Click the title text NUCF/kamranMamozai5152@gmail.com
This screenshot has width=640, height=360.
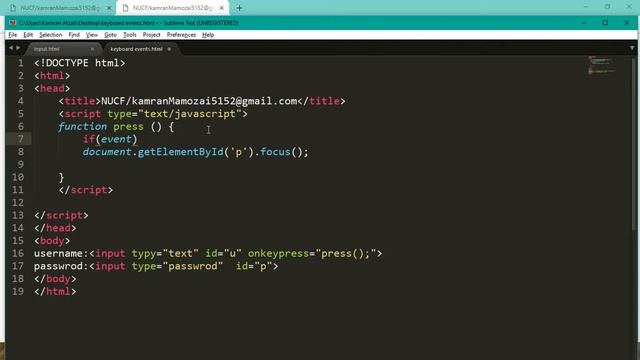(x=199, y=101)
